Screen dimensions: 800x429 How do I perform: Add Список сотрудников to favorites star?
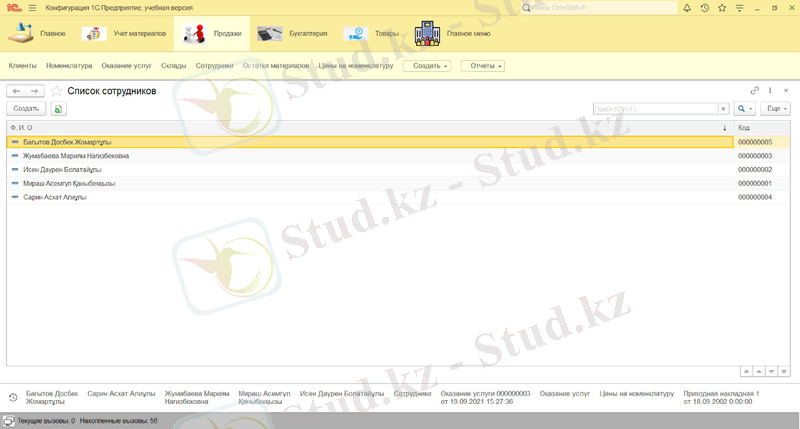coord(57,91)
